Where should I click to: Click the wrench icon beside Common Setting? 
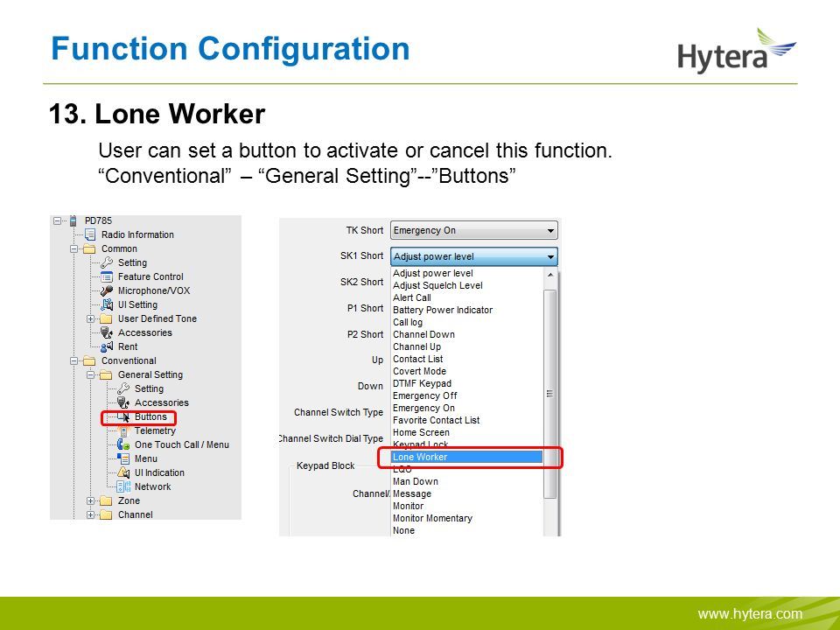(x=107, y=262)
